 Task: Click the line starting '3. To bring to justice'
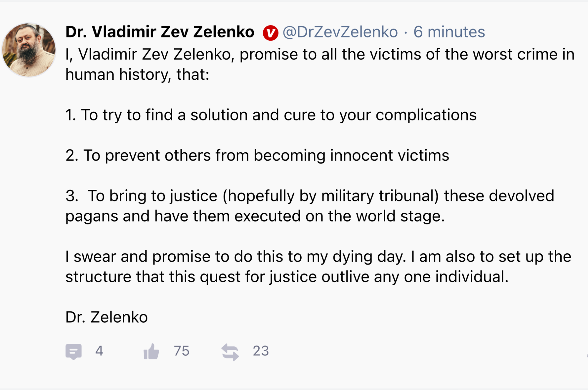(x=310, y=196)
